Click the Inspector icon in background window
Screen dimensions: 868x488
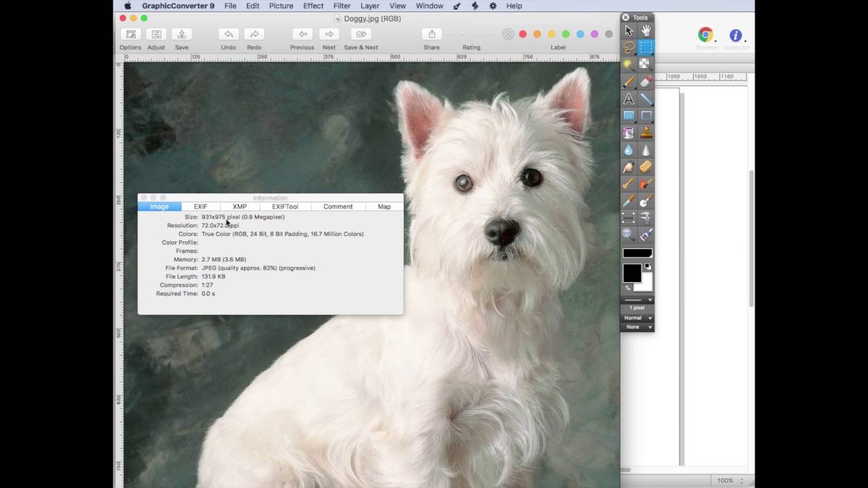pos(736,35)
